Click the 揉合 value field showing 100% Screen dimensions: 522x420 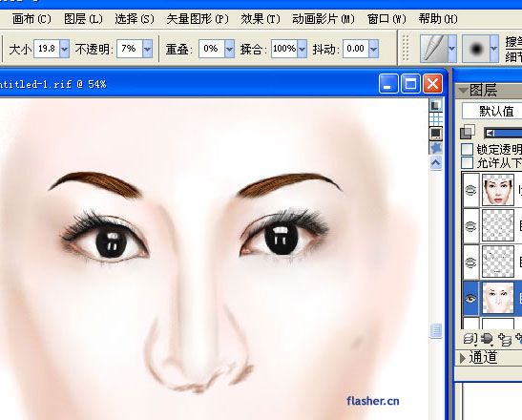(284, 49)
